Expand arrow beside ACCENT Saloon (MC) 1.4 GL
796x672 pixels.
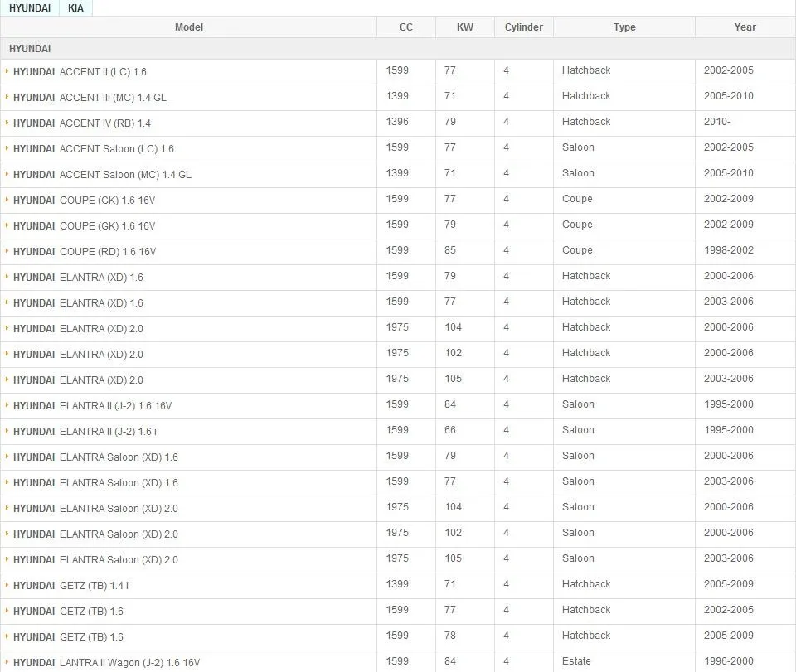[7, 173]
